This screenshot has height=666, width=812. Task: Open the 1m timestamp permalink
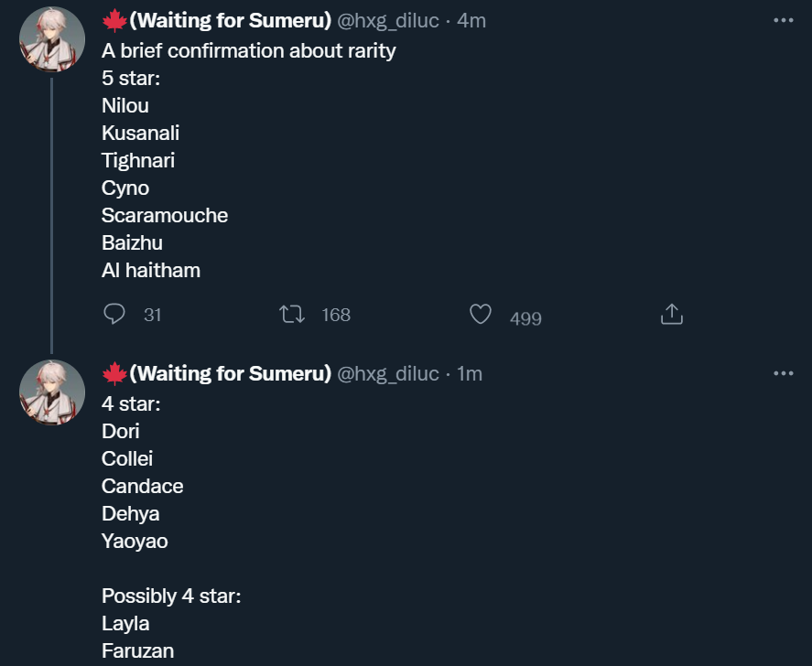pos(469,373)
